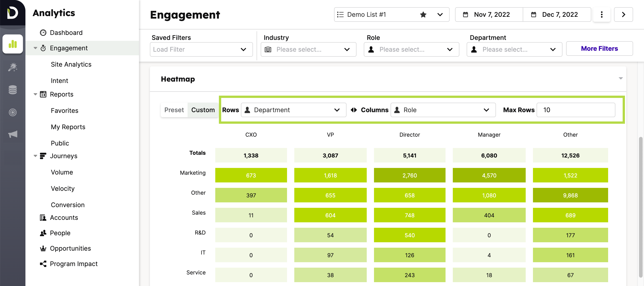
Task: Click the More Filters button
Action: click(x=599, y=48)
